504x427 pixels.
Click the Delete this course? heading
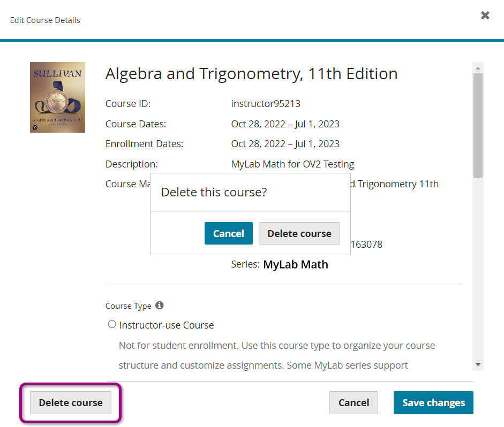point(214,192)
